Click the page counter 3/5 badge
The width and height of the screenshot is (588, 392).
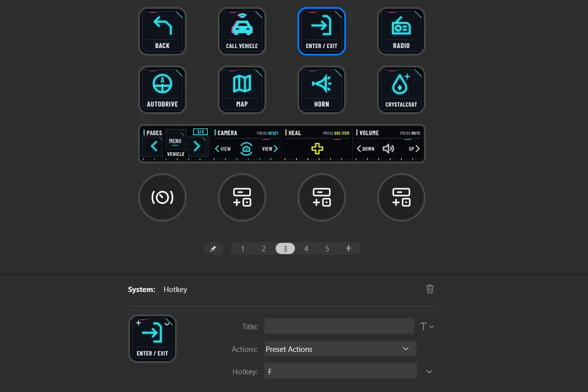200,132
